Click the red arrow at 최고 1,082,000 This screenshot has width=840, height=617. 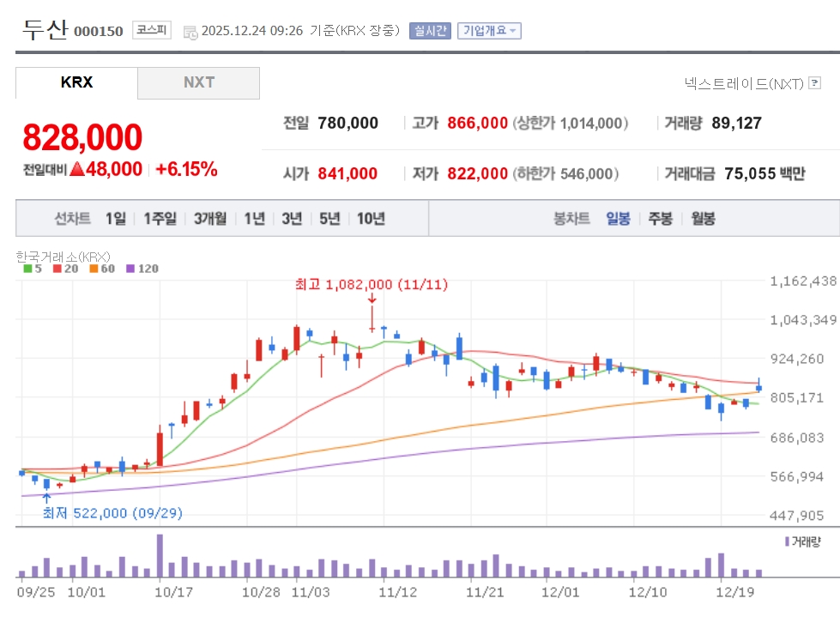372,299
